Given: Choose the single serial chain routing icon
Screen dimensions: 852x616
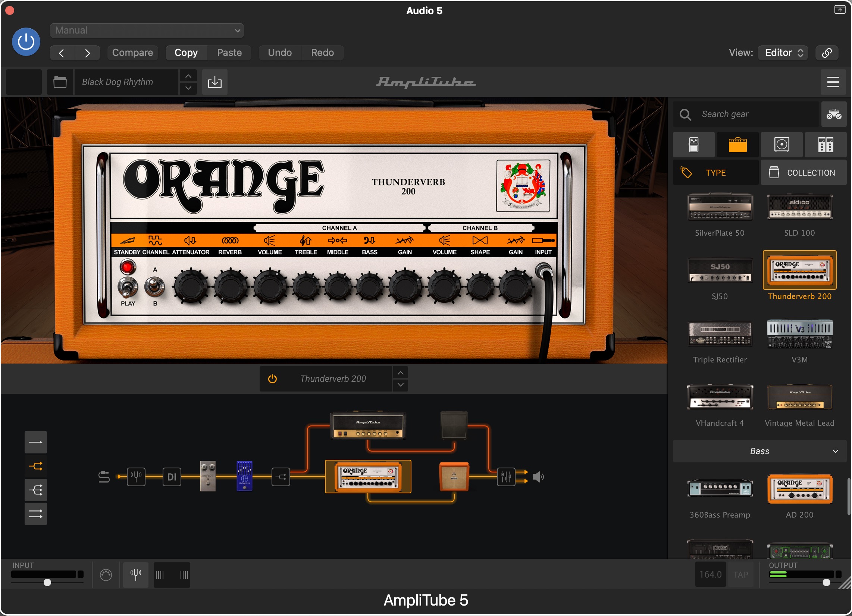Looking at the screenshot, I should (36, 443).
